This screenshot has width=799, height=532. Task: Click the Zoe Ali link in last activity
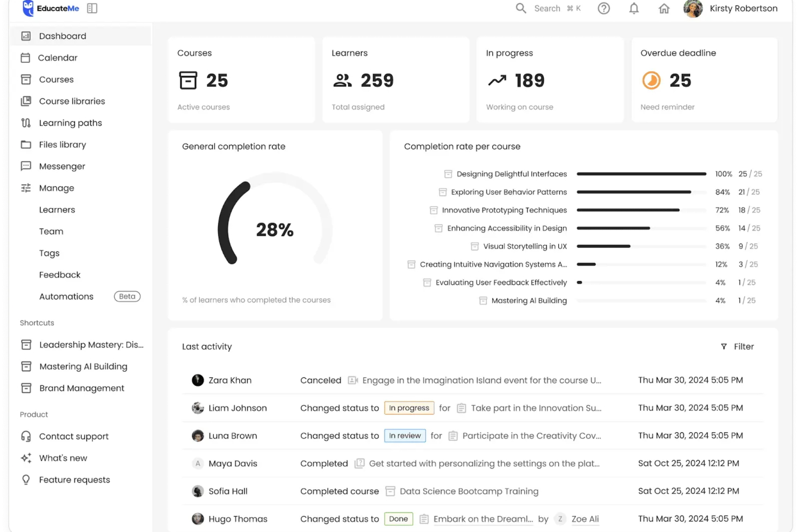click(585, 519)
